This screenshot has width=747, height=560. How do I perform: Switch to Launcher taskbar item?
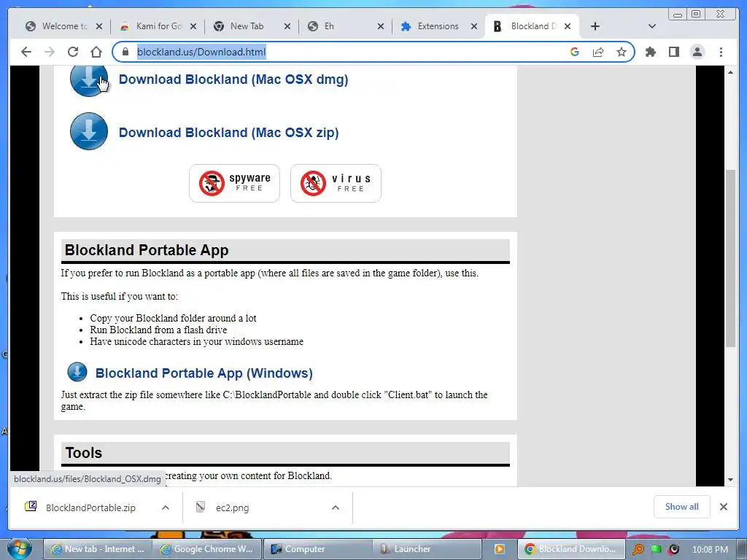[x=427, y=549]
